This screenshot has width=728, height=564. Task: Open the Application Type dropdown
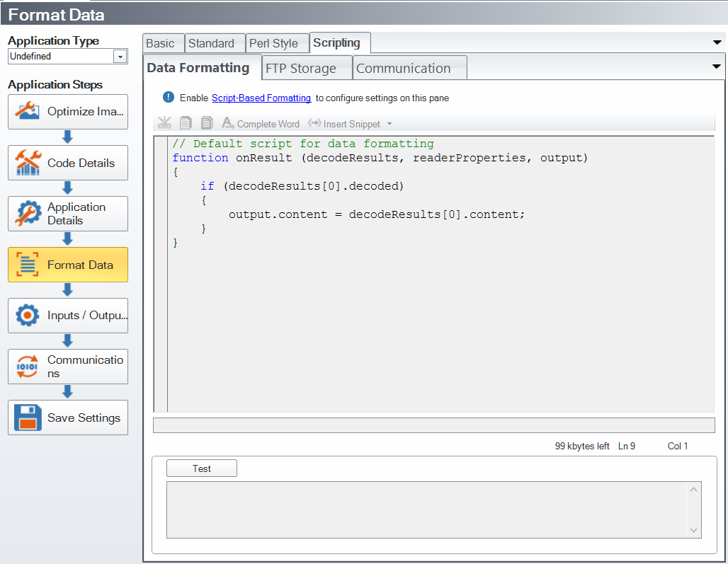[120, 57]
